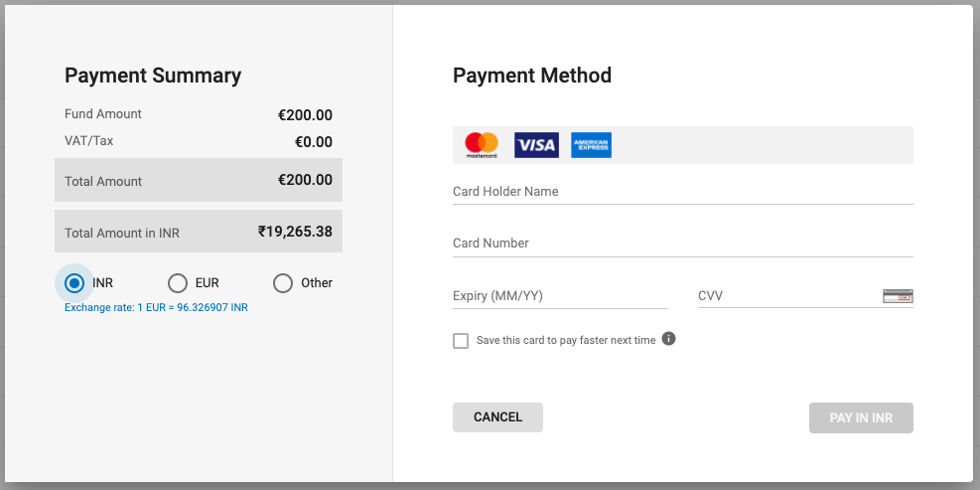
Task: Click the Total Amount in INR row
Action: click(199, 233)
